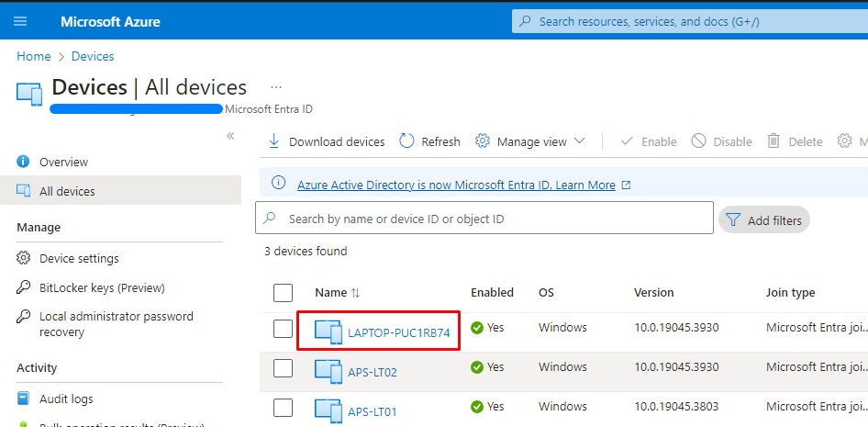Click the Download devices arrow icon
Image resolution: width=868 pixels, height=427 pixels.
274,141
